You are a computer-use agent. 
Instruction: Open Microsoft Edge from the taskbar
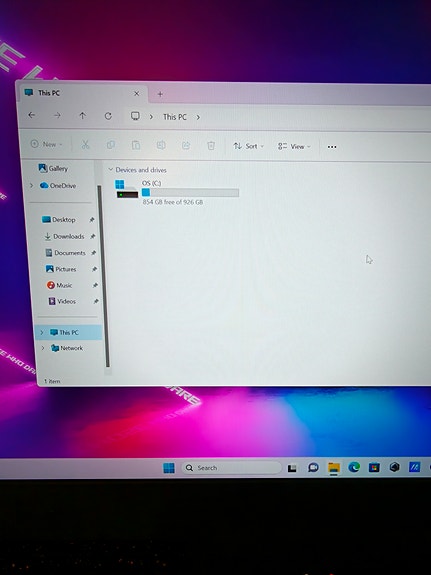[x=354, y=467]
